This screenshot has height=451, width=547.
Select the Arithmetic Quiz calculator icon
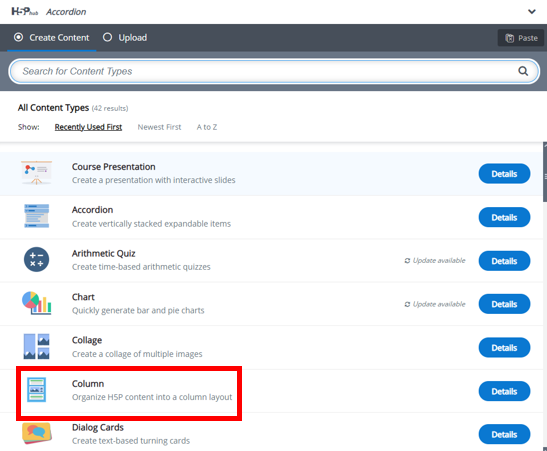37,260
